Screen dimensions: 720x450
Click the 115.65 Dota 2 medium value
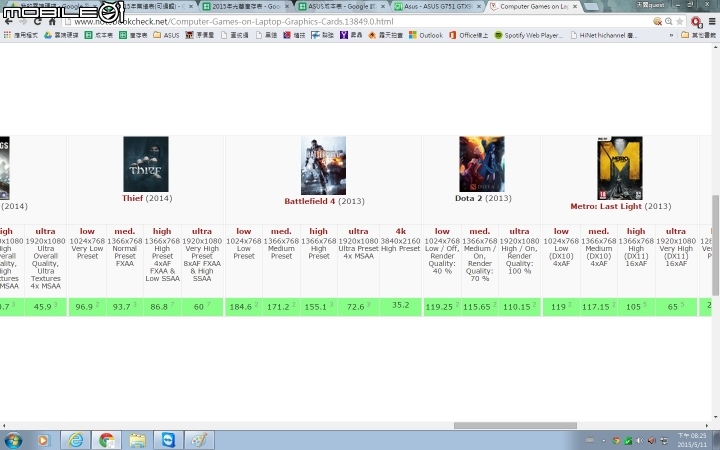479,307
